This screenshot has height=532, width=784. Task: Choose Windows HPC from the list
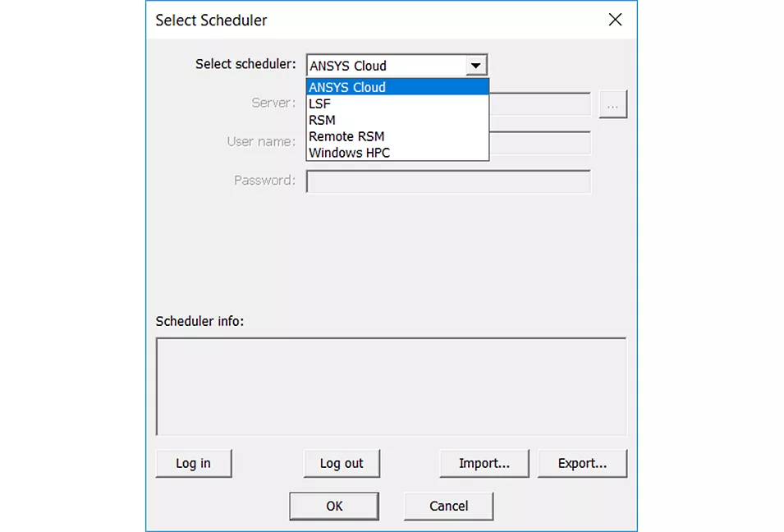pos(397,153)
